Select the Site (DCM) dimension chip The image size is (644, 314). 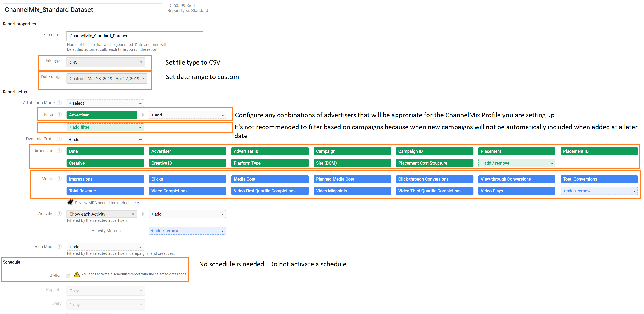tap(352, 163)
